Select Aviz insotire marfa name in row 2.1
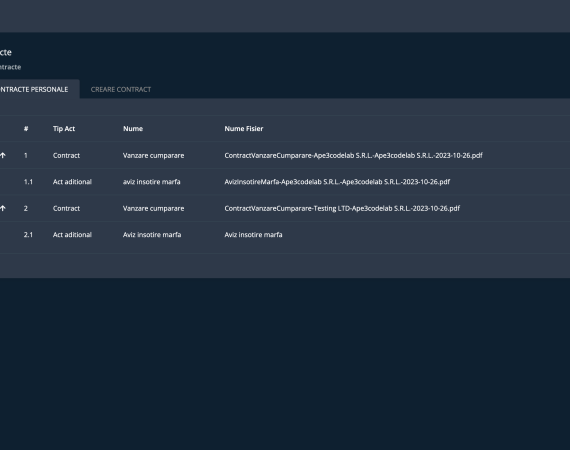This screenshot has height=450, width=570. [152, 235]
